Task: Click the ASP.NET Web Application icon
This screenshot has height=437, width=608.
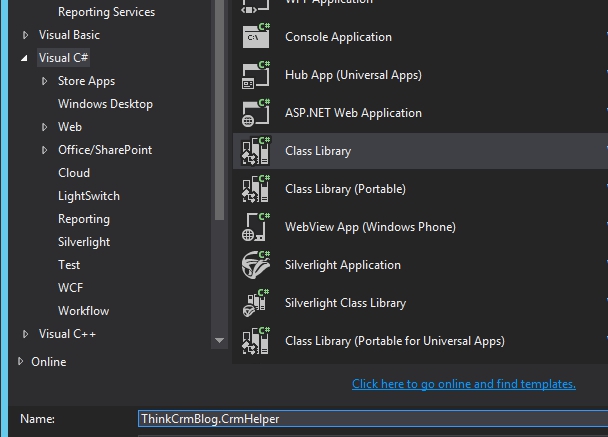Action: click(256, 112)
